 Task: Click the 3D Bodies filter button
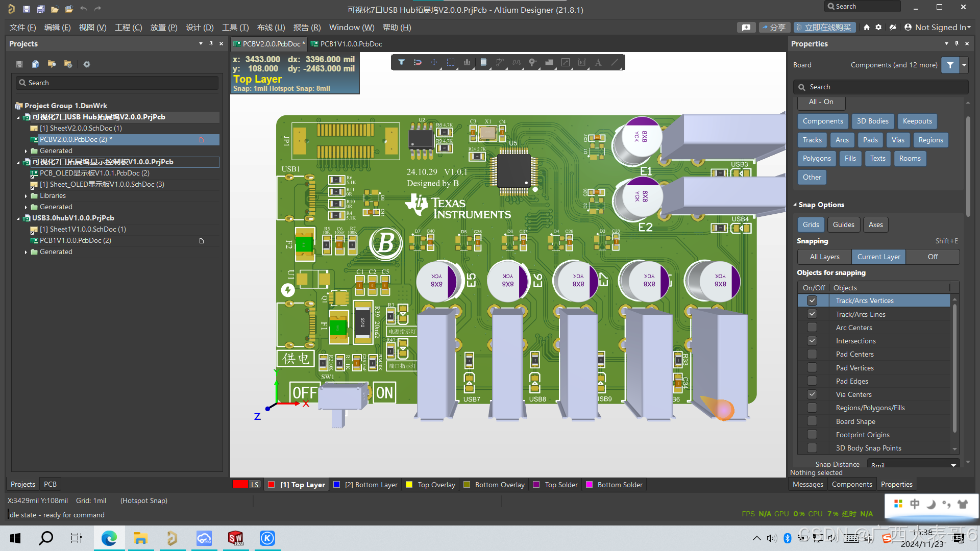pyautogui.click(x=872, y=121)
